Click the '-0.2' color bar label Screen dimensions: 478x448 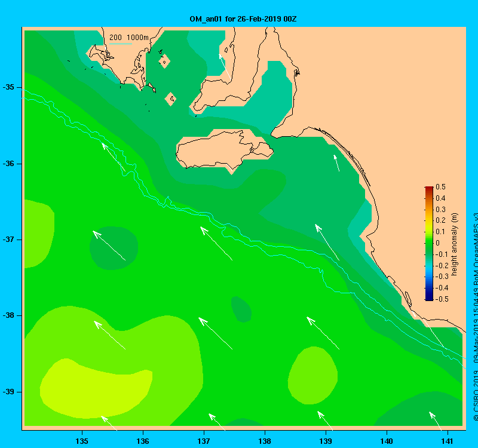point(442,265)
